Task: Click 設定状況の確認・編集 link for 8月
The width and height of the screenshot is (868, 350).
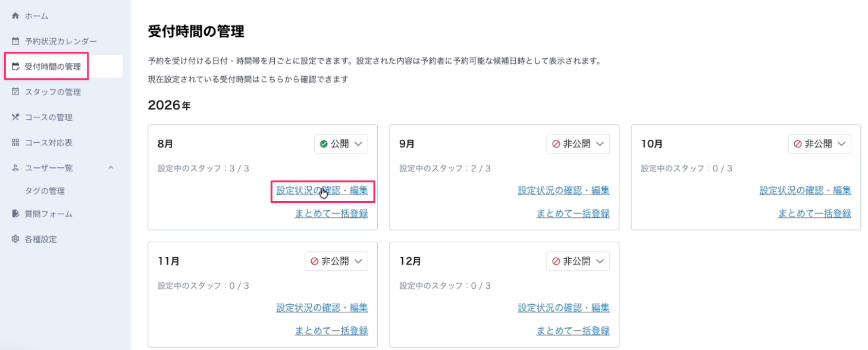Action: pos(322,190)
